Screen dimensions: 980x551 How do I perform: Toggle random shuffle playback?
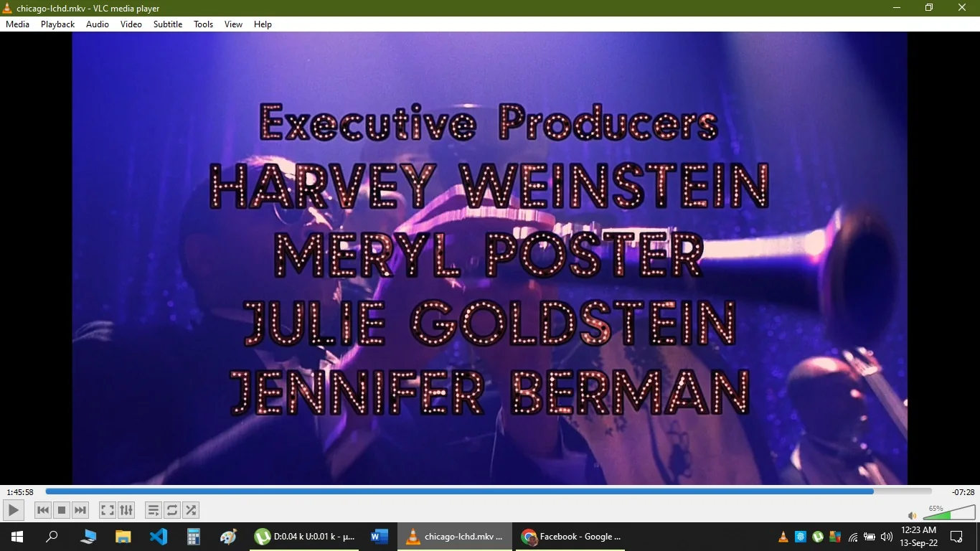191,510
